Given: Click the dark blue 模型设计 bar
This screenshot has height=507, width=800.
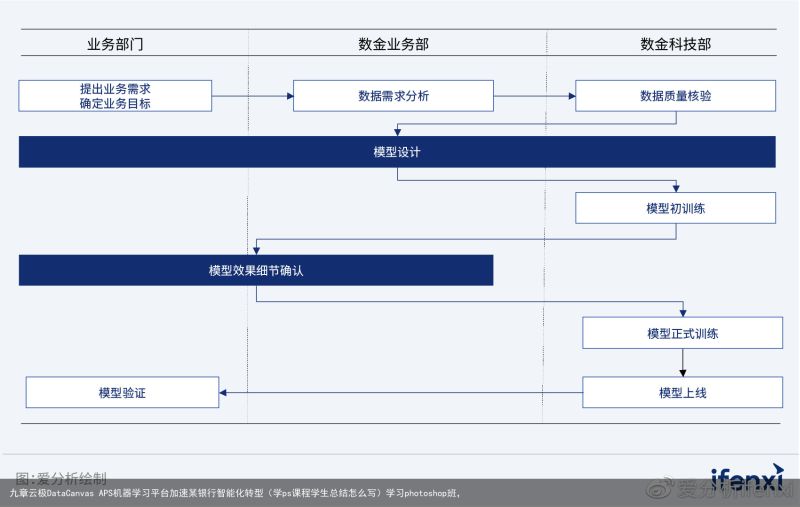Looking at the screenshot, I should click(x=397, y=152).
